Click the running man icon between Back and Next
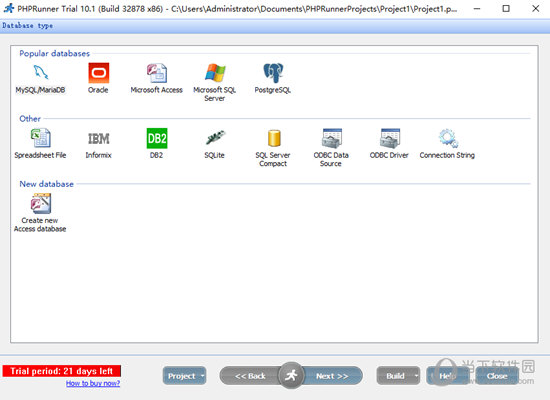The height and width of the screenshot is (400, 550). [291, 376]
